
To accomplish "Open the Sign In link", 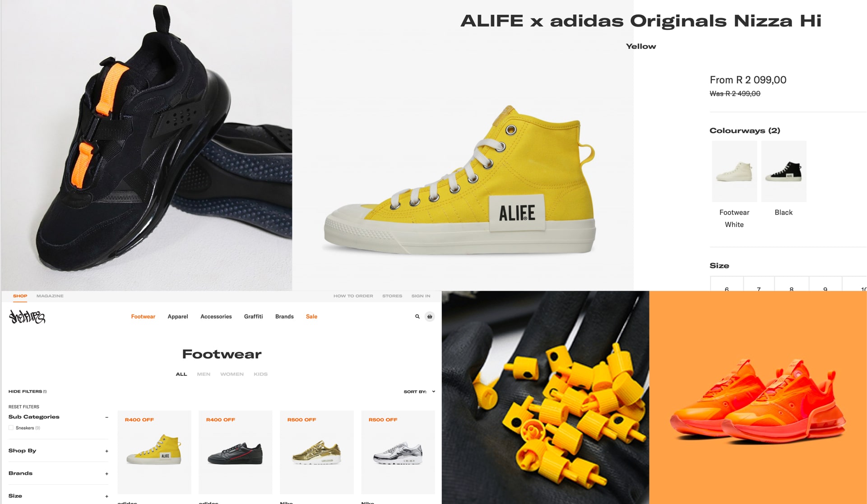I will click(421, 296).
